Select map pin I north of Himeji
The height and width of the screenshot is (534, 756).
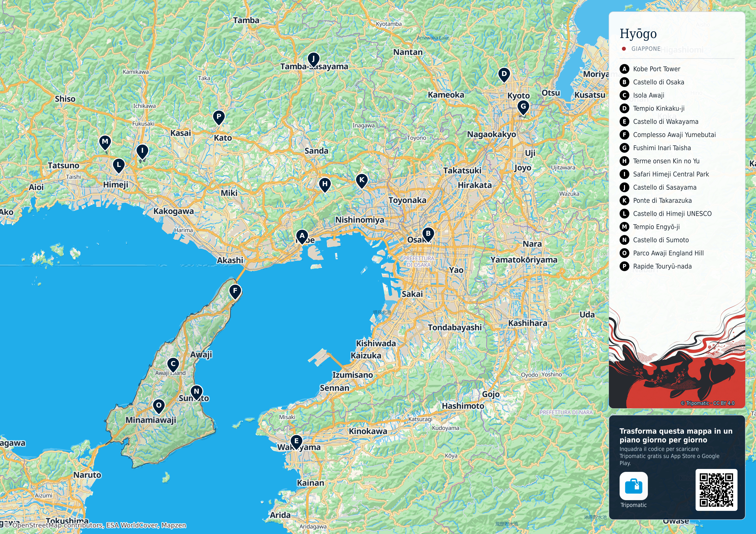pos(142,152)
